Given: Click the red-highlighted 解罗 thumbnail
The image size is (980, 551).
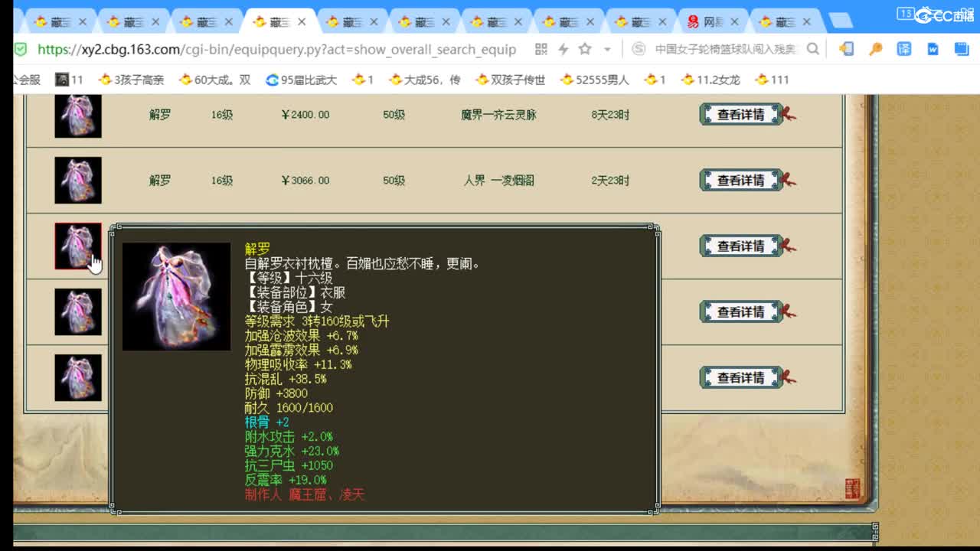Looking at the screenshot, I should [78, 246].
